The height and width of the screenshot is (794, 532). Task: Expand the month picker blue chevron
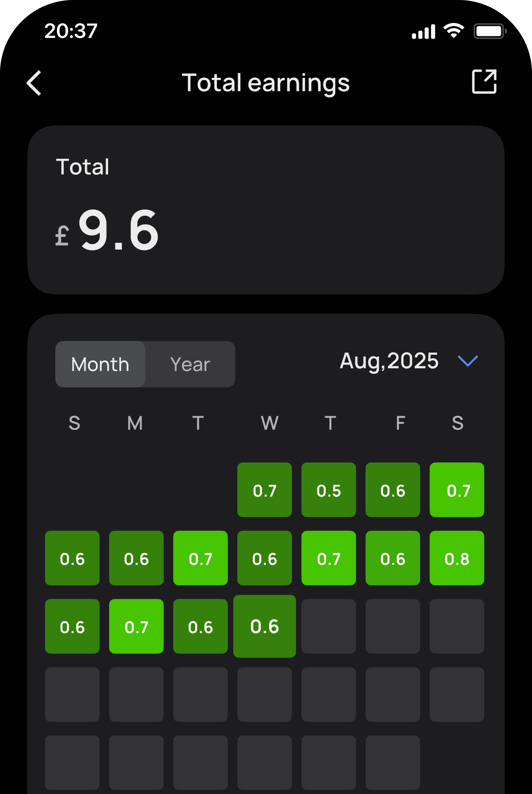[x=468, y=360]
